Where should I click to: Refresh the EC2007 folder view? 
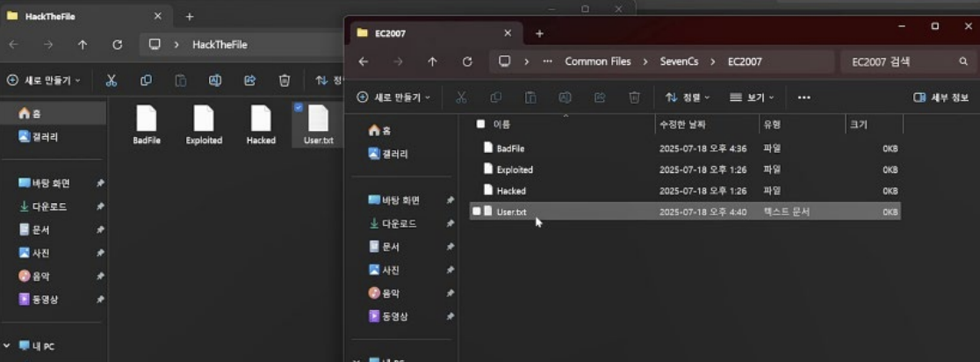[x=467, y=62]
